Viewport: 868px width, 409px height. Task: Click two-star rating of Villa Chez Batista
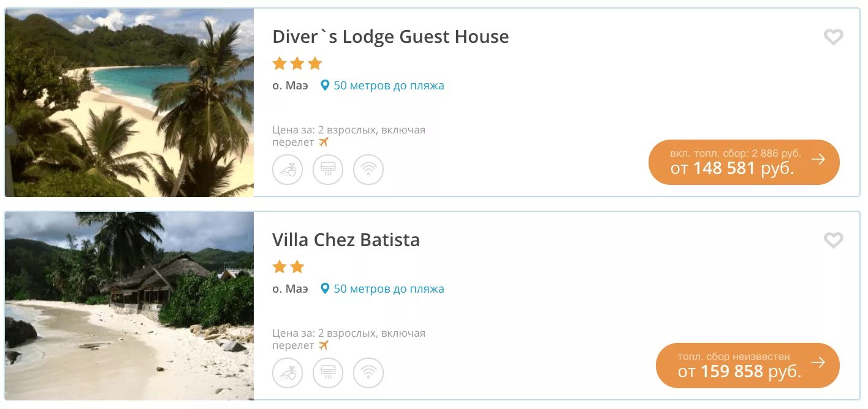pos(288,267)
